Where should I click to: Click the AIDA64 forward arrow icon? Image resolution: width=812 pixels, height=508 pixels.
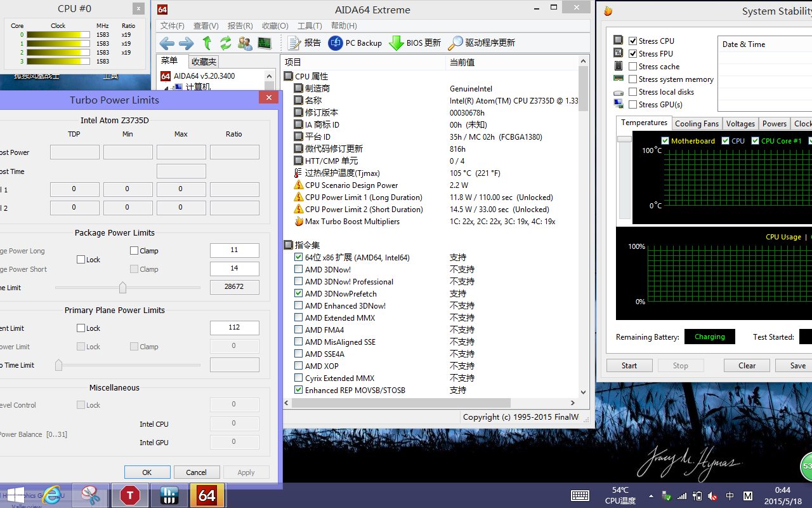click(x=187, y=43)
